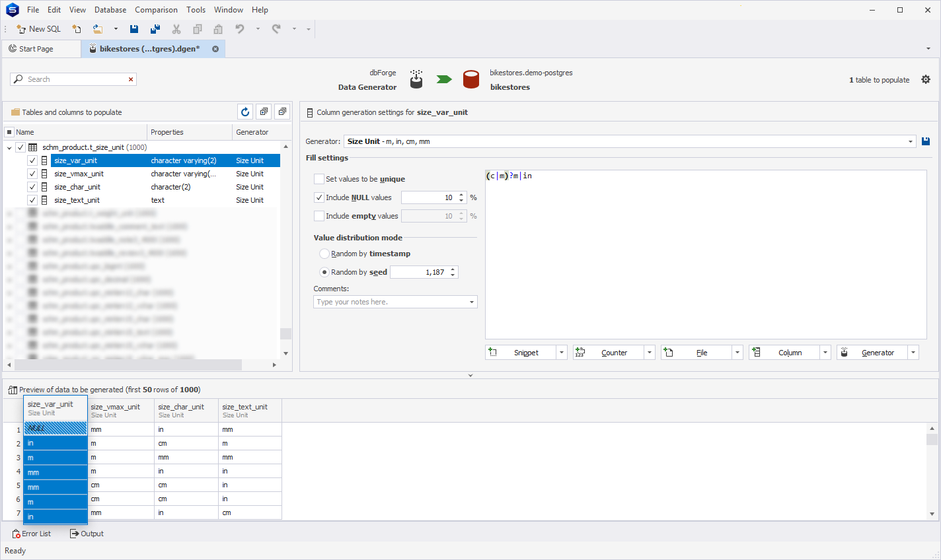Expand the Column button dropdown arrow

(825, 353)
